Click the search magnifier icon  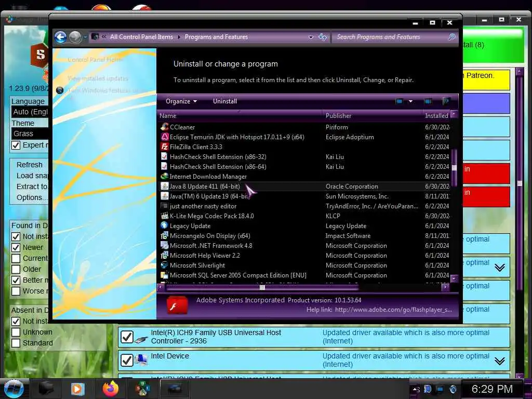tap(451, 37)
